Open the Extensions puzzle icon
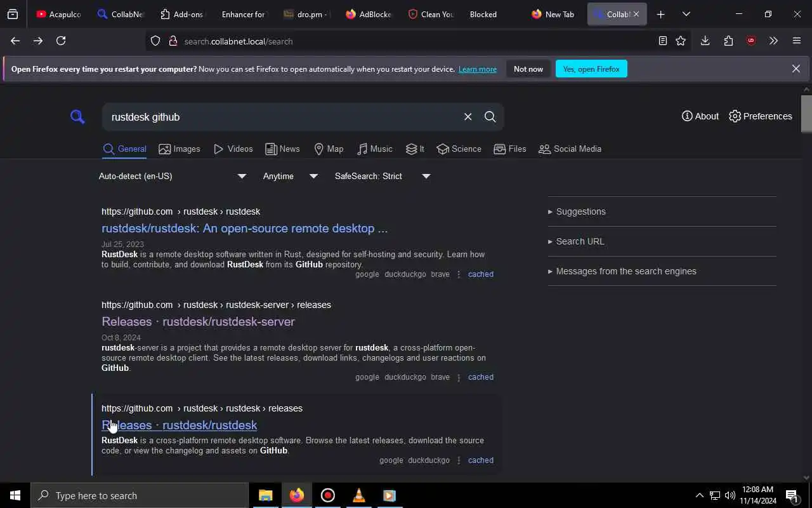Image resolution: width=812 pixels, height=508 pixels. pyautogui.click(x=728, y=41)
